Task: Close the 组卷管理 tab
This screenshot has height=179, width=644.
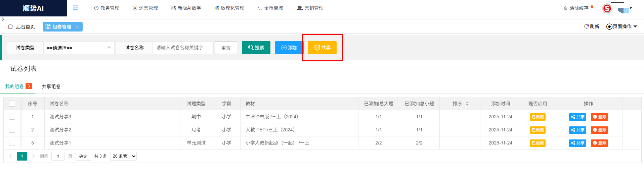Action: [x=77, y=27]
